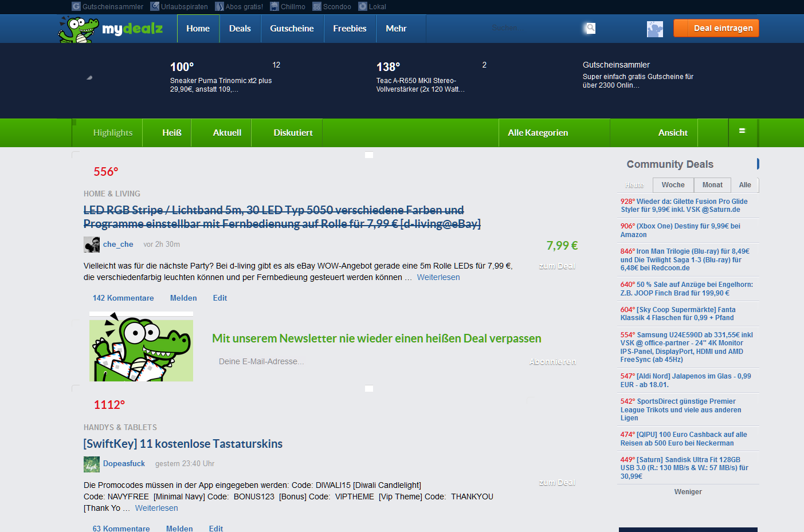This screenshot has height=532, width=804.
Task: Open 63 Kommentare link
Action: tap(121, 529)
